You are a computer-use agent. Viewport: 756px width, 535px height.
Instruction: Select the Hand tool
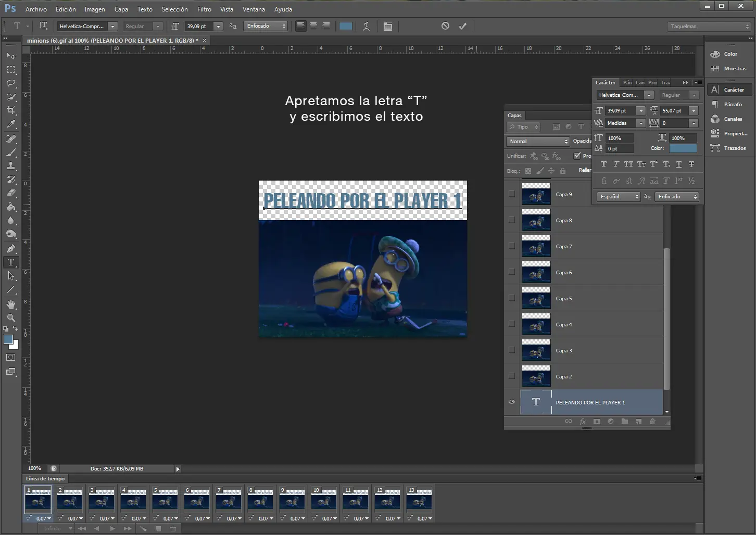pos(11,304)
